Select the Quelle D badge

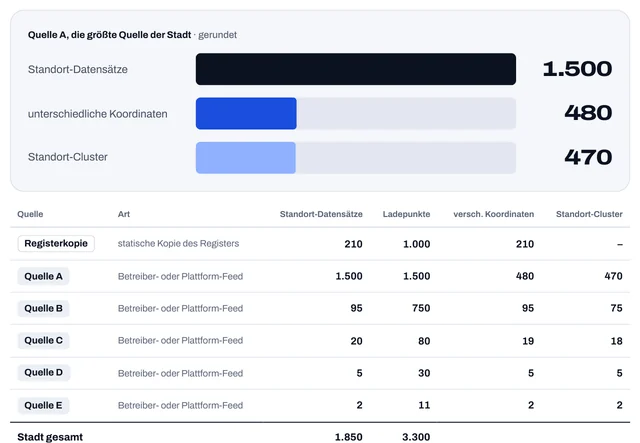[43, 372]
